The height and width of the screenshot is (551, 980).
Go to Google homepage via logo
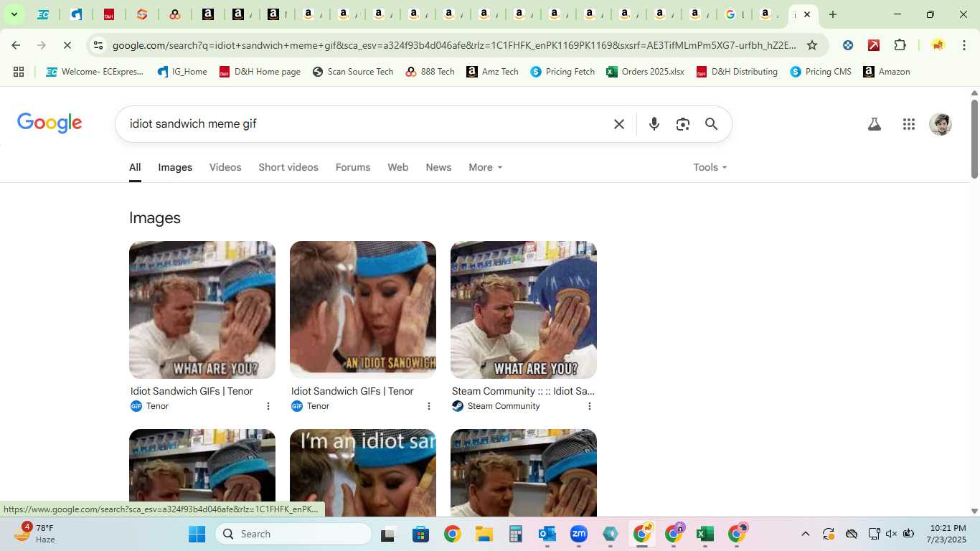[50, 123]
